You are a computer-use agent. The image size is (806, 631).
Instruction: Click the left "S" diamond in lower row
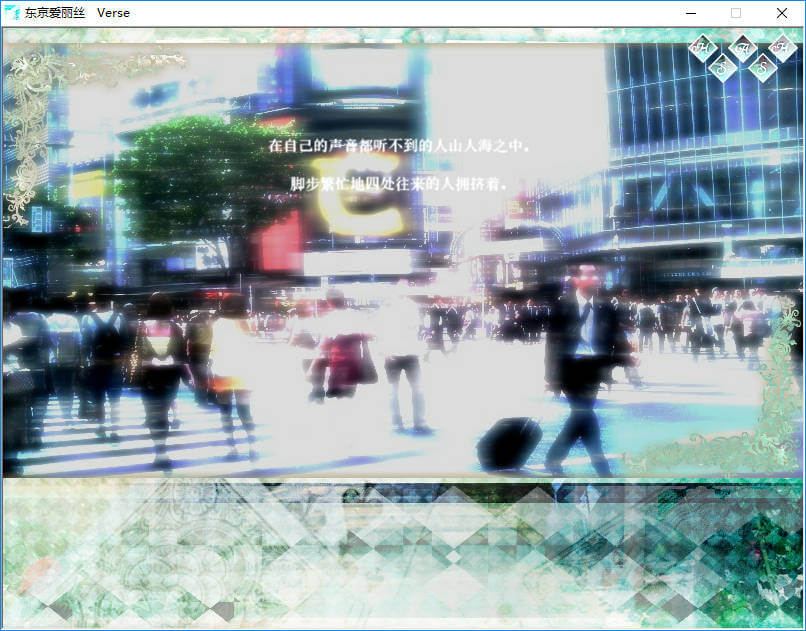[723, 67]
